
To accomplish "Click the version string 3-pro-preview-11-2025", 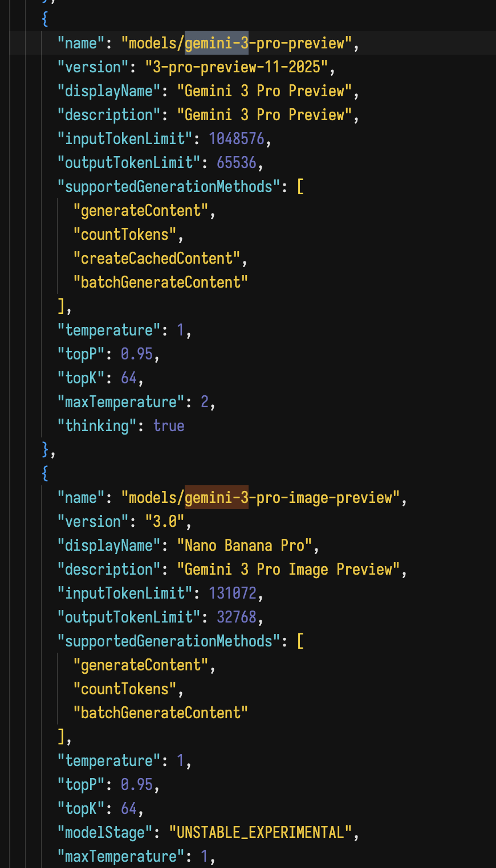I will [240, 67].
